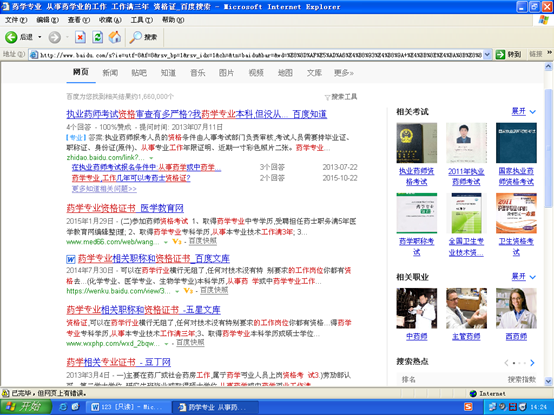Switch to Baidu 文库 tab
The width and height of the screenshot is (554, 415).
[314, 73]
